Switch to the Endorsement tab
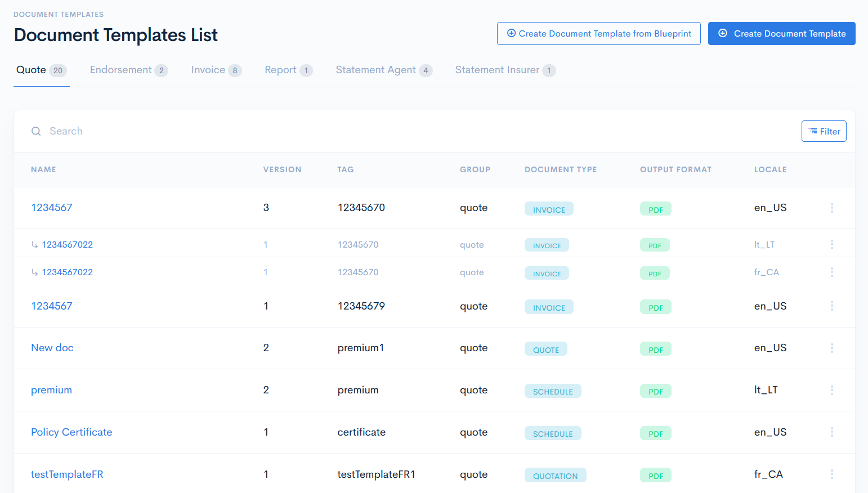The height and width of the screenshot is (493, 868). [120, 69]
